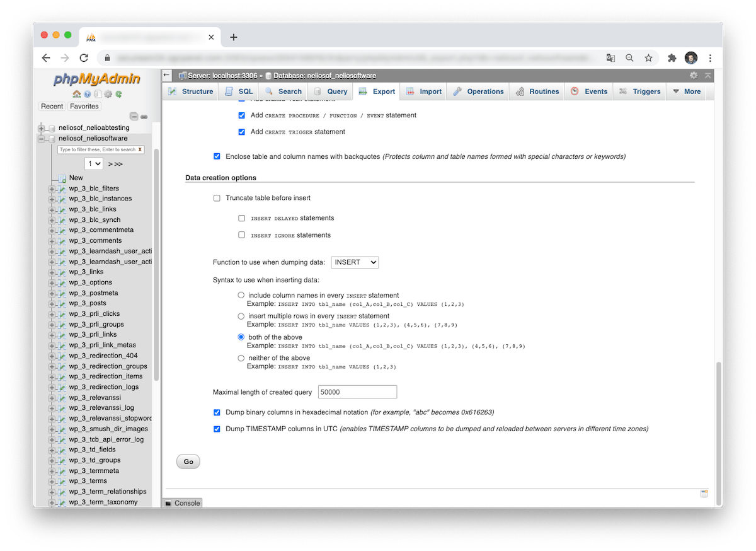Open Function to use when dumping data dropdown

pyautogui.click(x=355, y=262)
